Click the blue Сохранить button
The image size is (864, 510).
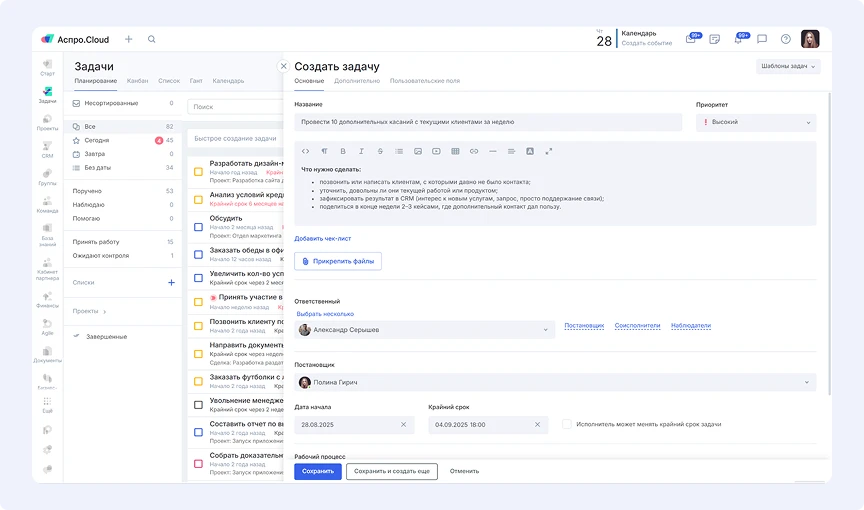pos(318,471)
